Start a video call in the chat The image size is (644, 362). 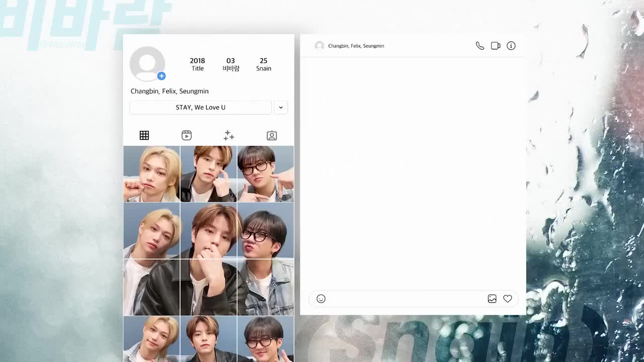coord(496,46)
